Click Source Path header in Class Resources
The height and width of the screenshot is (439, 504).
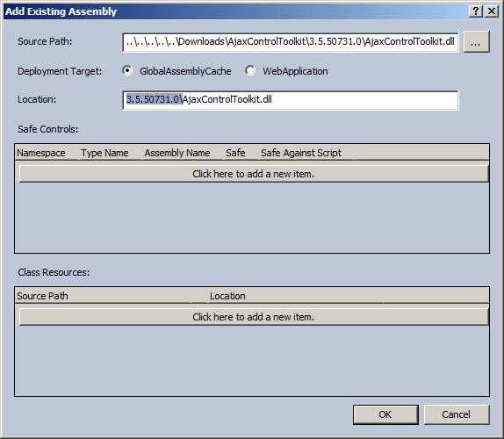103,296
